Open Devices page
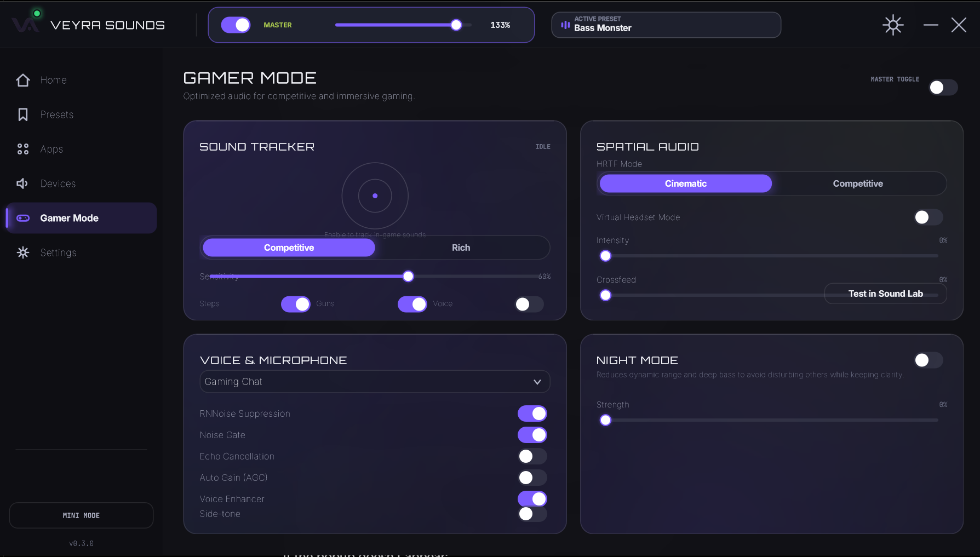 [x=82, y=183]
